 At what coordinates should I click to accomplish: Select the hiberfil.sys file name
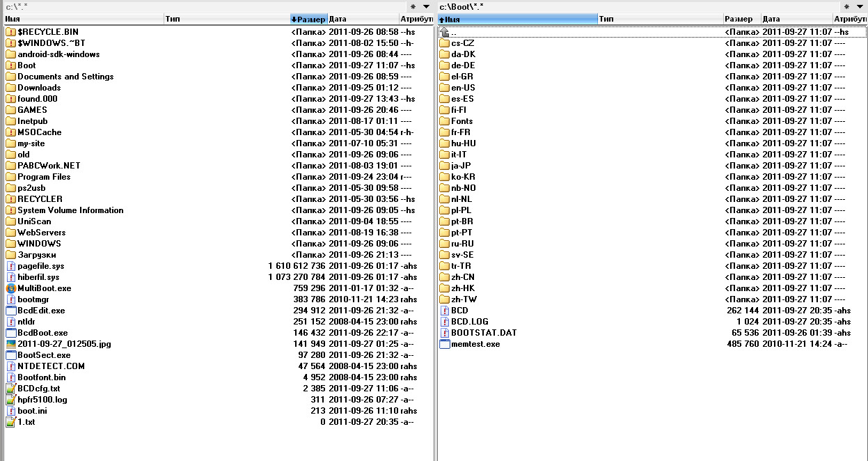38,277
